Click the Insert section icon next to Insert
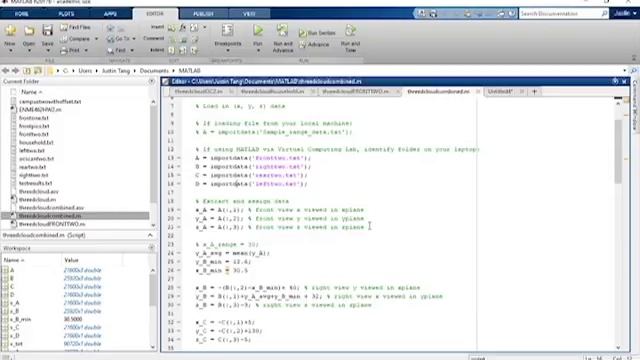 tap(171, 27)
